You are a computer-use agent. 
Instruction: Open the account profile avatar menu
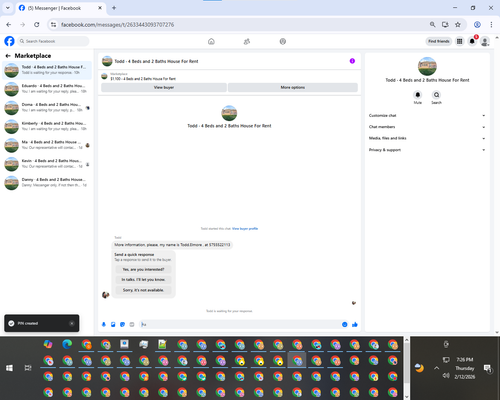pyautogui.click(x=485, y=41)
